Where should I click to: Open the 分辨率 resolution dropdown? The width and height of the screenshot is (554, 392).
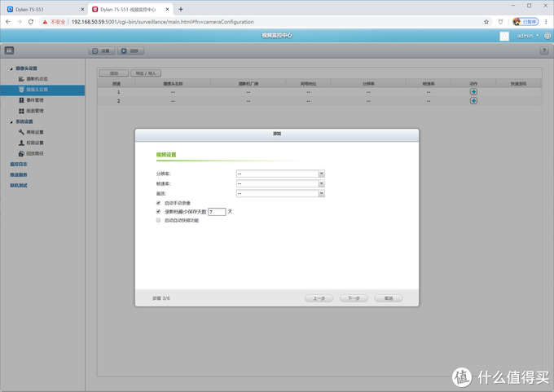[x=280, y=174]
